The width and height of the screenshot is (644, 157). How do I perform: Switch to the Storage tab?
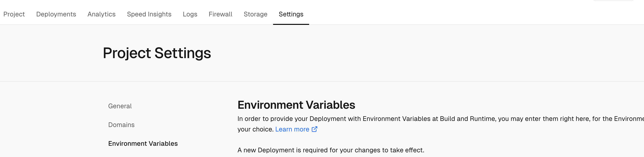255,14
